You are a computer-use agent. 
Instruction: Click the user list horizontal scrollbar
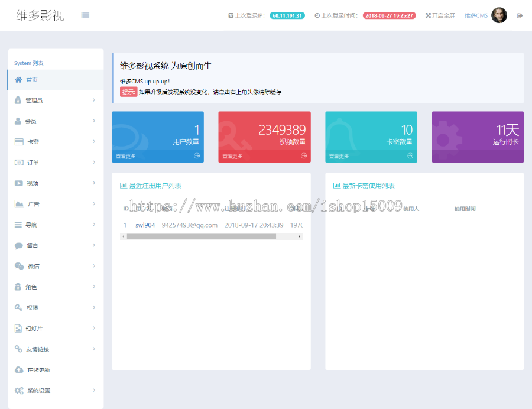(201, 236)
